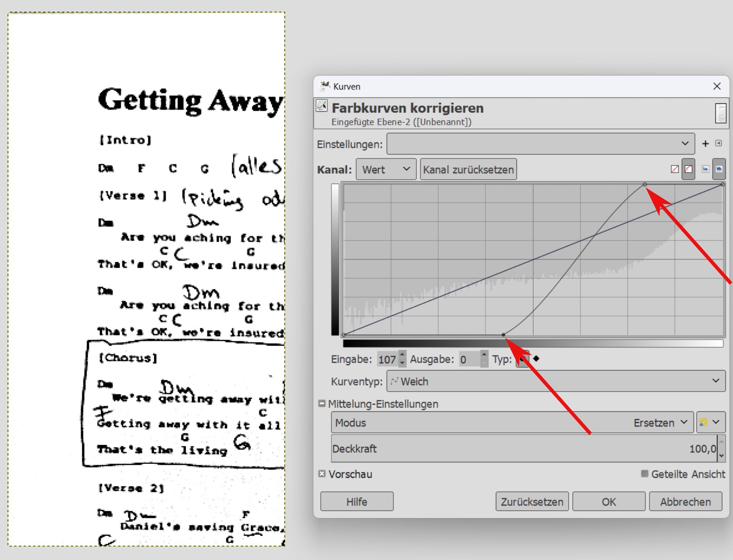Select the corner point type diamond icon
Viewport: 733px width, 560px height.
coord(536,359)
